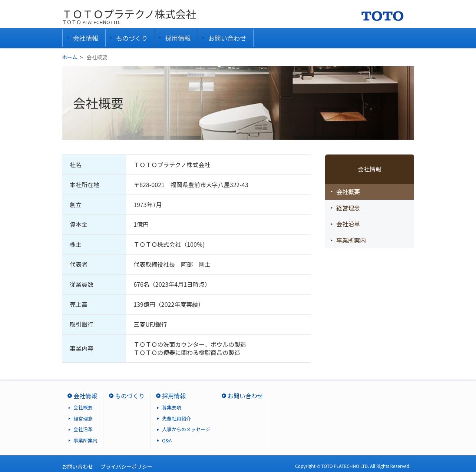The width and height of the screenshot is (476, 472).
Task: Open footer ものづくり heading link
Action: coord(130,396)
